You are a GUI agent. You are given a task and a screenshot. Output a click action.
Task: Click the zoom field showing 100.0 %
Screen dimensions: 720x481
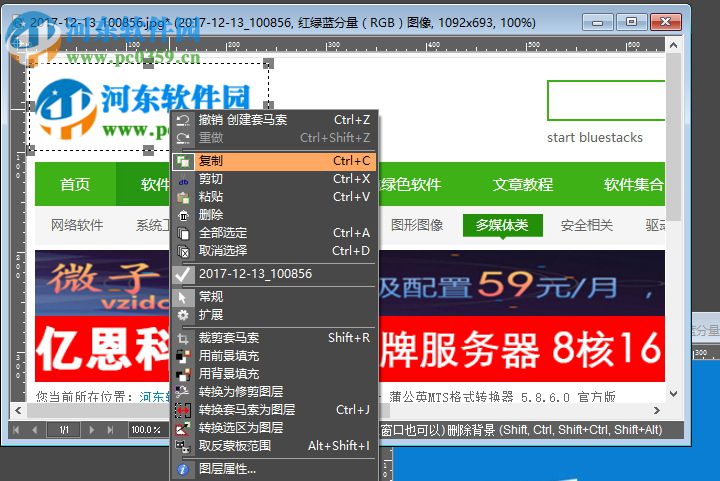click(x=146, y=430)
